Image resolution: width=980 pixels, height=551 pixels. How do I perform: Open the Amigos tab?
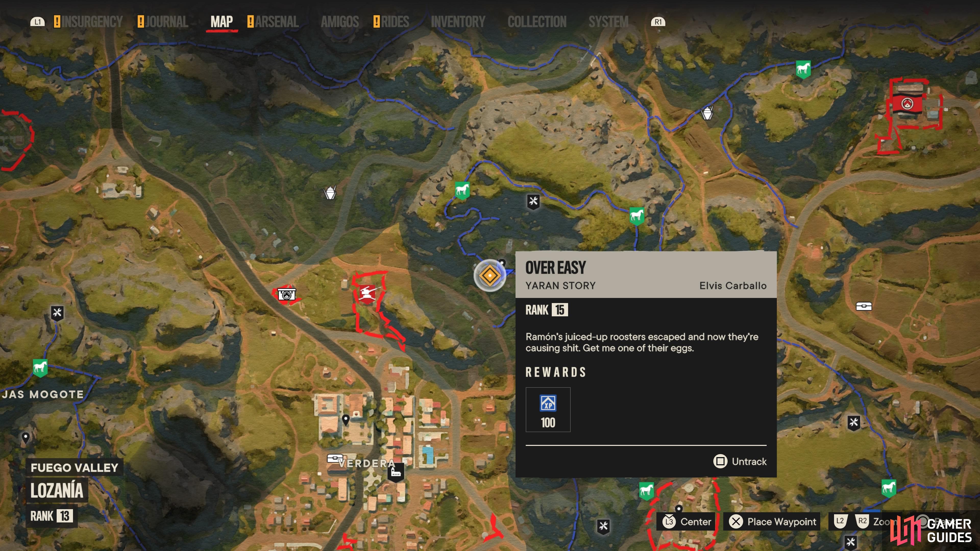[x=340, y=22]
